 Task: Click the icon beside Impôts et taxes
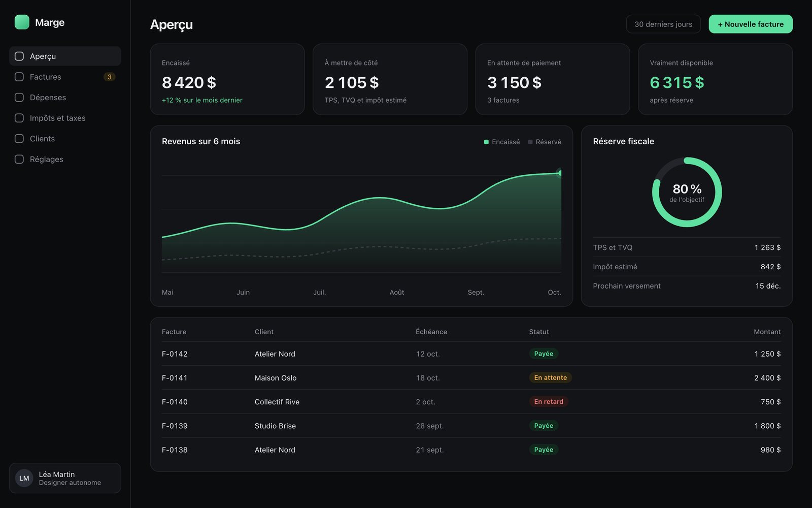point(19,118)
